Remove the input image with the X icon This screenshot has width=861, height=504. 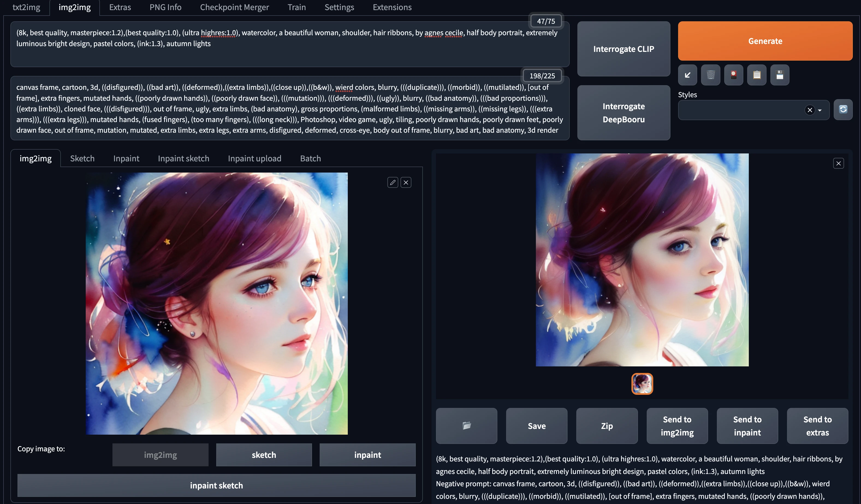pos(406,182)
